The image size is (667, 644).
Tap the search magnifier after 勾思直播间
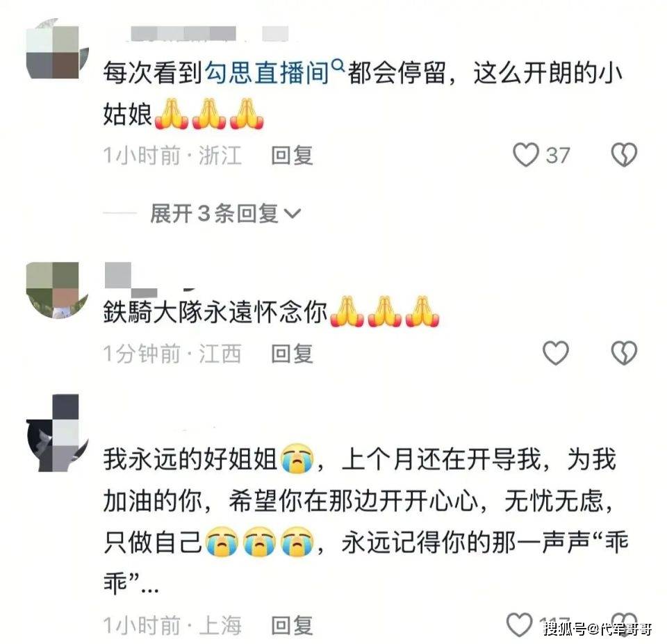click(x=338, y=66)
